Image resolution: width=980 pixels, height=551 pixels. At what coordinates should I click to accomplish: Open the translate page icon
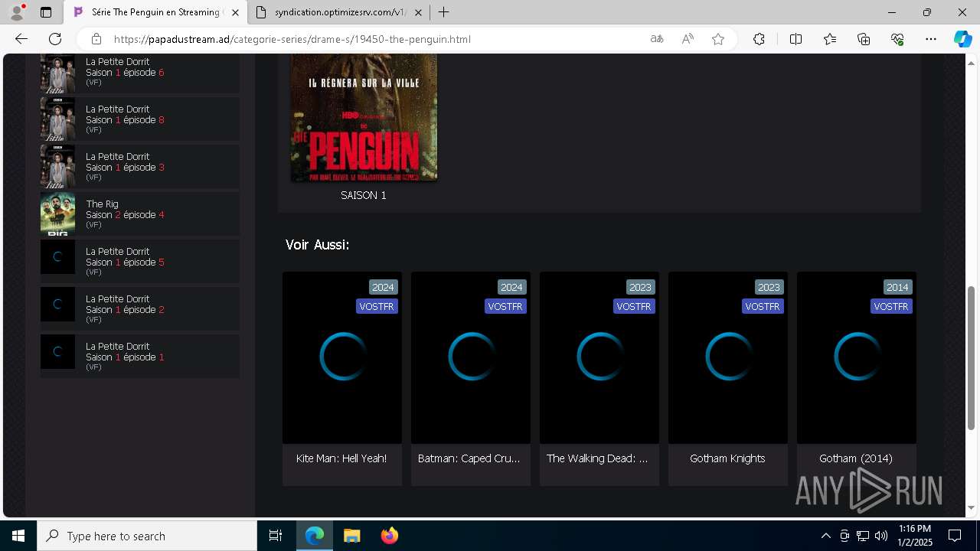(656, 39)
